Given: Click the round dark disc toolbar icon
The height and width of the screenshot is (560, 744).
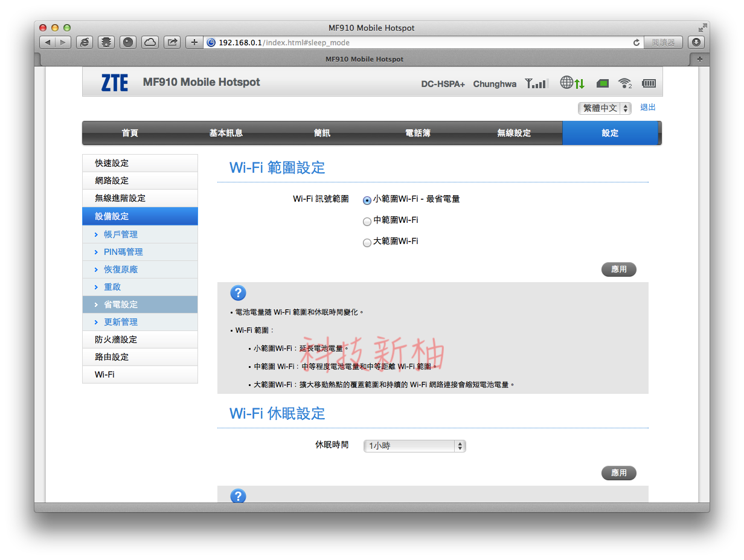Looking at the screenshot, I should click(128, 42).
